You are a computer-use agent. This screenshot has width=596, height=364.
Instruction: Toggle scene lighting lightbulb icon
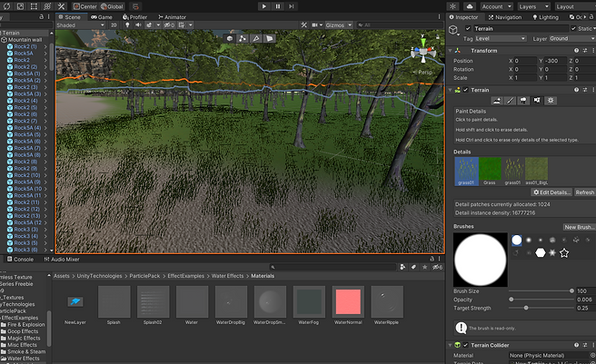tap(127, 25)
